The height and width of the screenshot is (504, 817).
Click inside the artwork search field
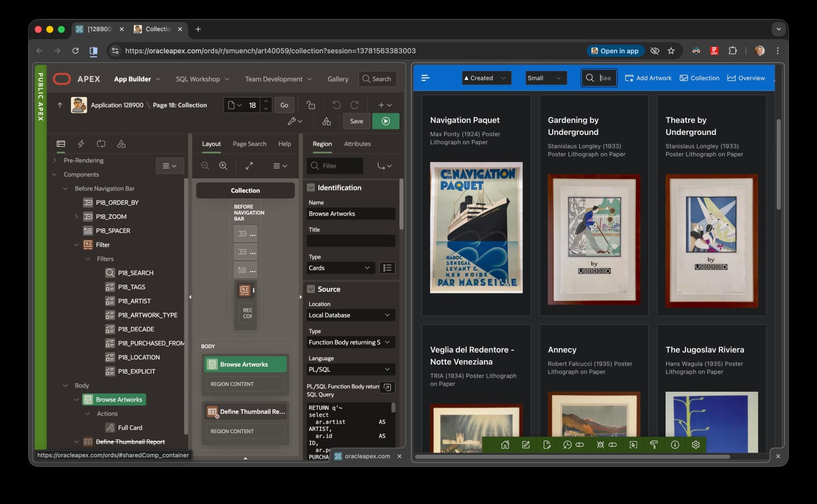tap(603, 78)
